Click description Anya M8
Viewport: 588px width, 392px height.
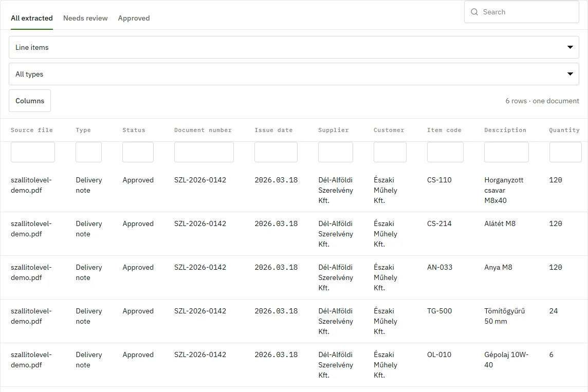click(x=499, y=267)
